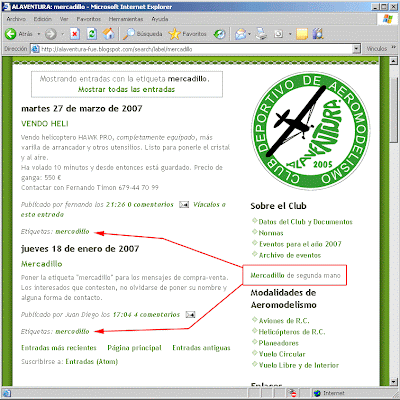The image size is (400, 400).
Task: Click the Edit page toolbar icon
Action: [279, 34]
